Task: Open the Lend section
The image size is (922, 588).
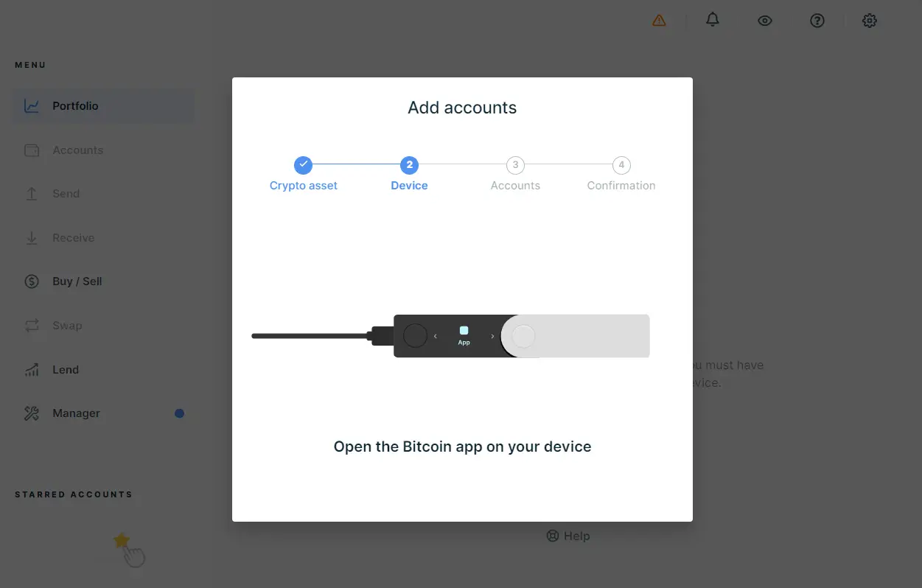Action: pyautogui.click(x=103, y=370)
